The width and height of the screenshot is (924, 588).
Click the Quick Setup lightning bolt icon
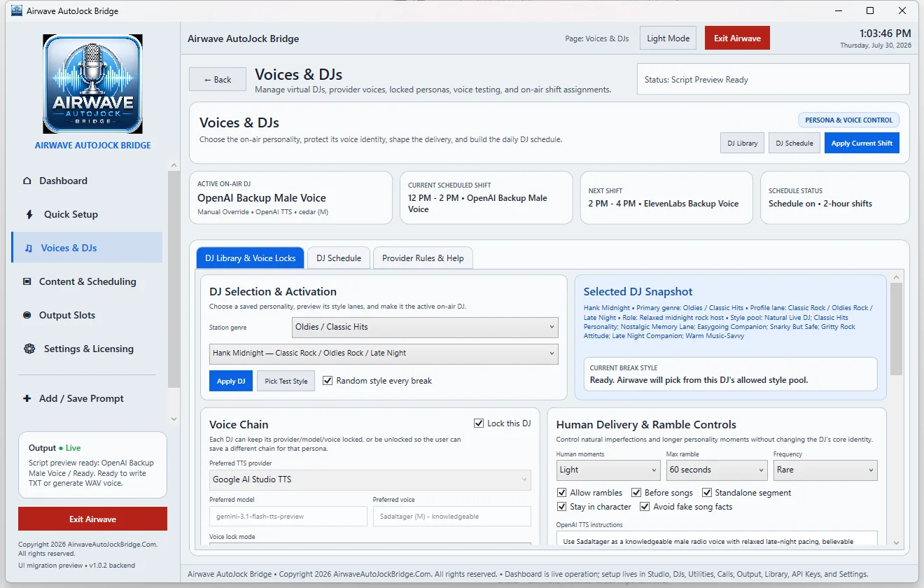(29, 214)
